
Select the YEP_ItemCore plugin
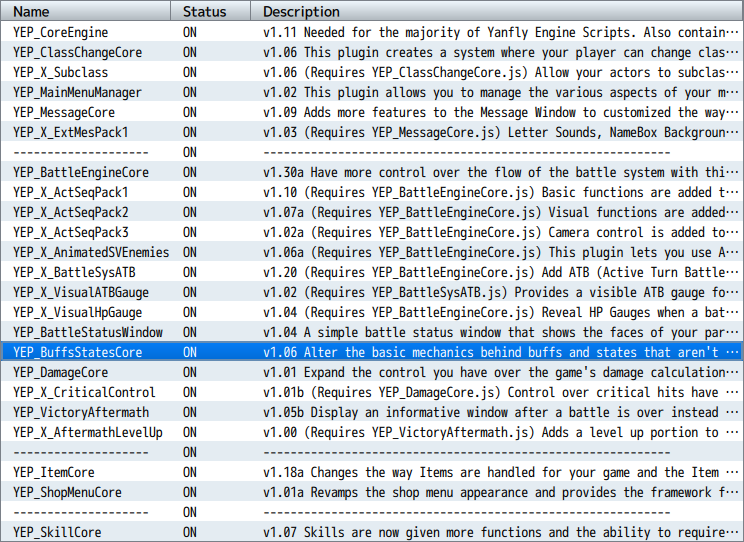372,472
